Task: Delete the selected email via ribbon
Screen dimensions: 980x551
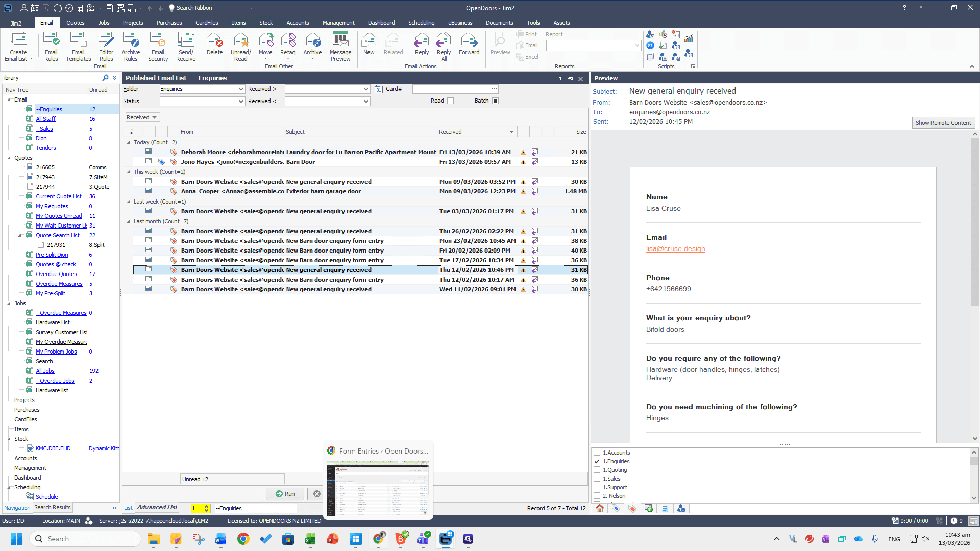Action: pyautogui.click(x=214, y=43)
